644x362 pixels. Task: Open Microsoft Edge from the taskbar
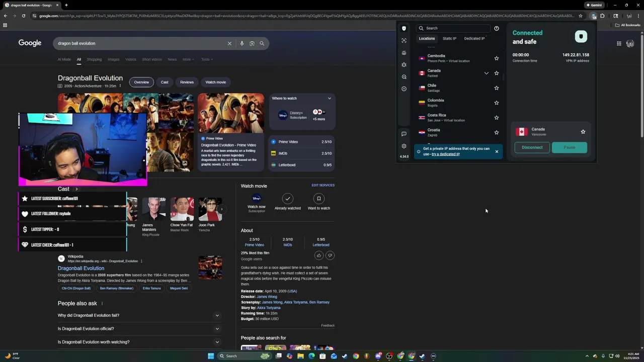pyautogui.click(x=311, y=356)
